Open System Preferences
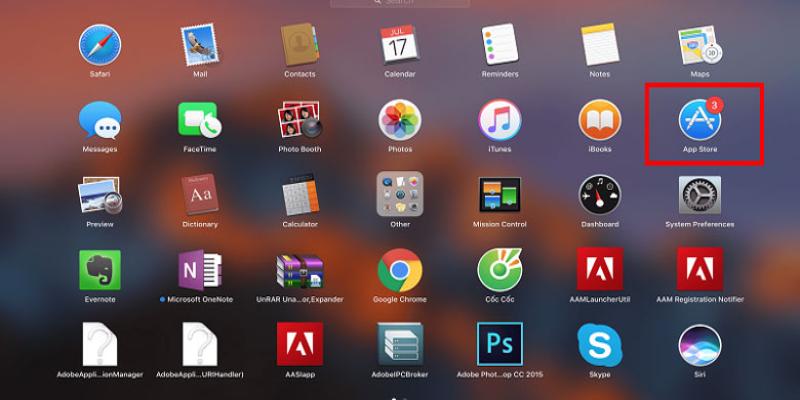Screen dimensions: 800x400 700,195
